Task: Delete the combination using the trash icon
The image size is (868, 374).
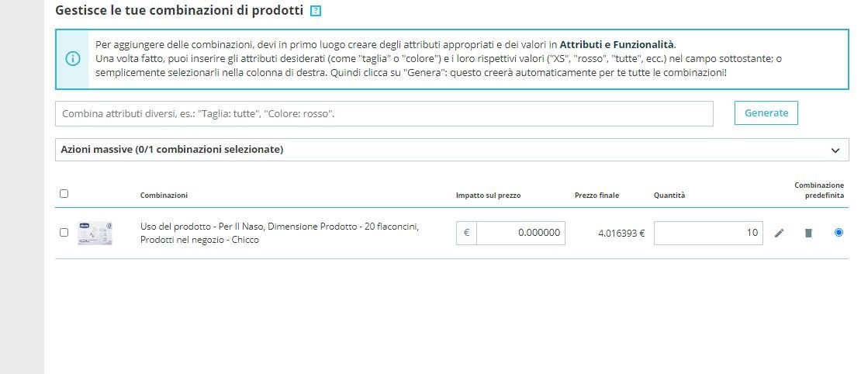Action: [808, 233]
